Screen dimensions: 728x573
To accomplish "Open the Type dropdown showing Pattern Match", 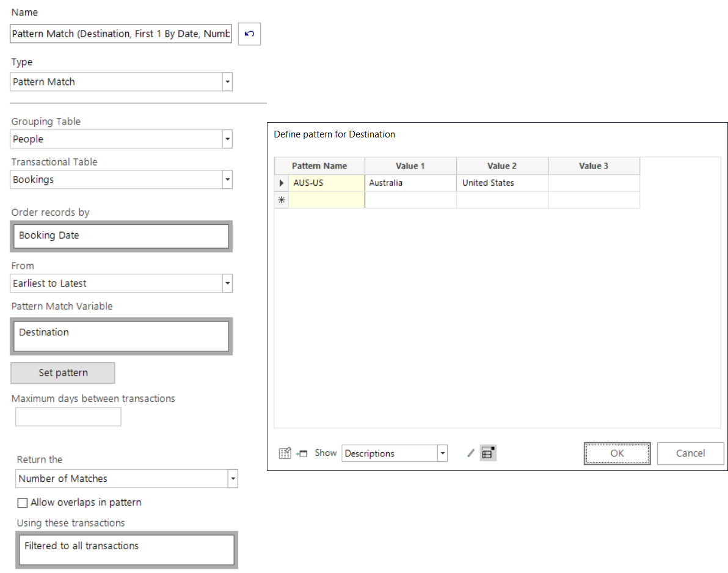I will tap(227, 82).
